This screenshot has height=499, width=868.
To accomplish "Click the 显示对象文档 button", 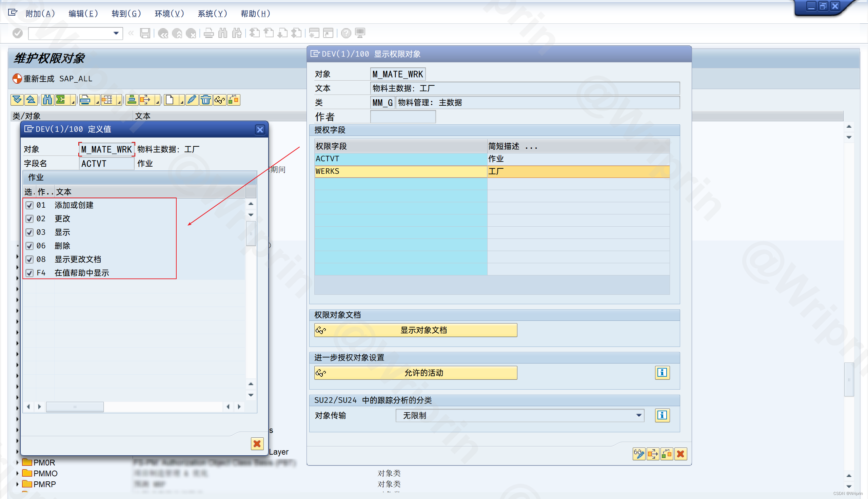I will tap(415, 330).
